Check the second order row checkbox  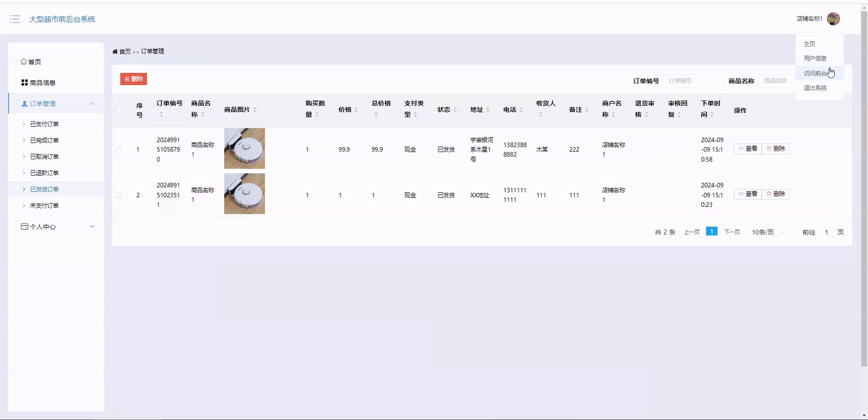click(x=119, y=195)
